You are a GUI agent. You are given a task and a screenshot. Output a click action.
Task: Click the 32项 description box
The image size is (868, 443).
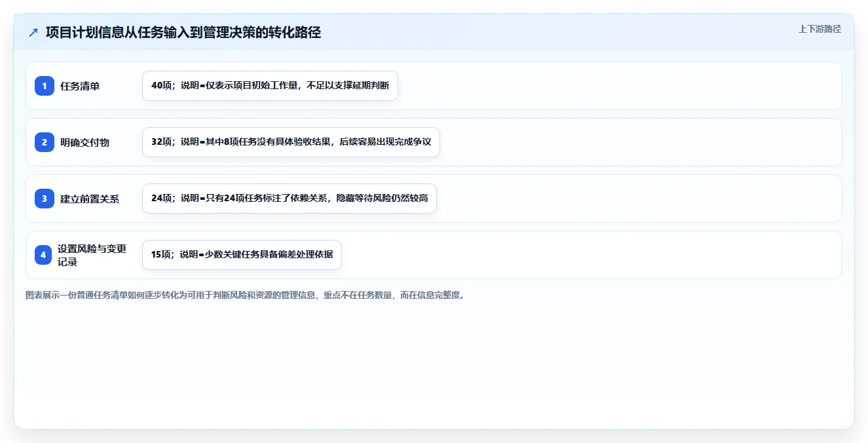coord(291,142)
